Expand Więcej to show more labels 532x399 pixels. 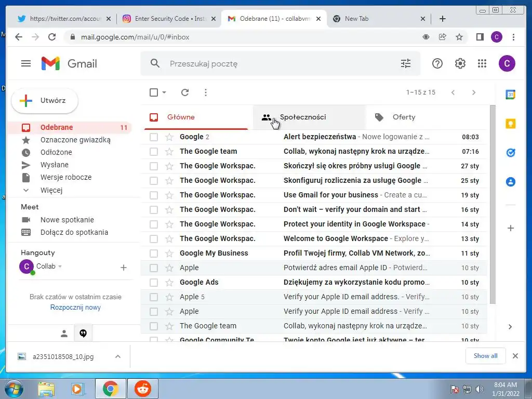(x=51, y=190)
